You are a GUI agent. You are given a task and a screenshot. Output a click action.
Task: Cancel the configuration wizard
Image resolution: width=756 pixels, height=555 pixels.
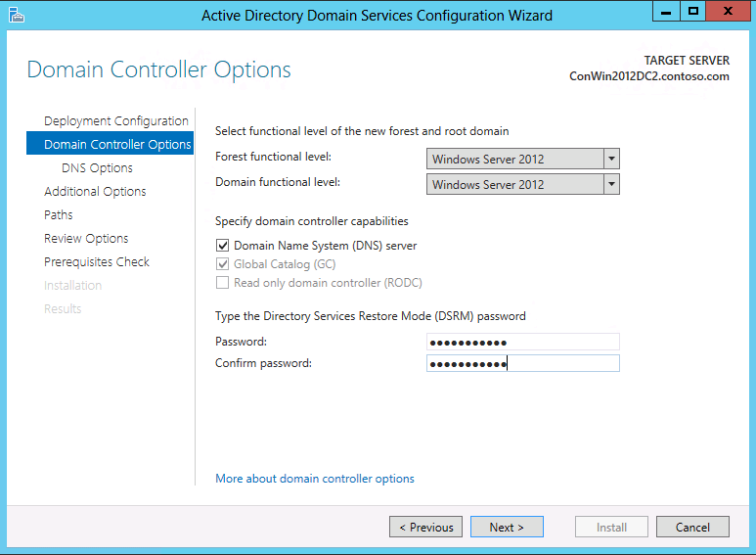point(692,527)
